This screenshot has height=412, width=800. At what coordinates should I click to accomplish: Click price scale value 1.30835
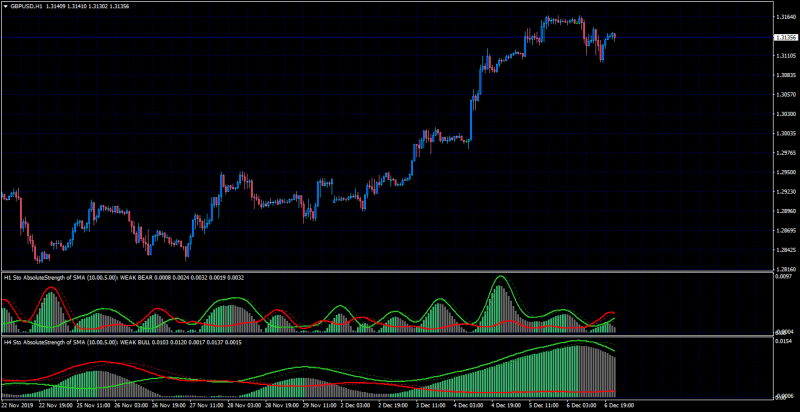785,75
